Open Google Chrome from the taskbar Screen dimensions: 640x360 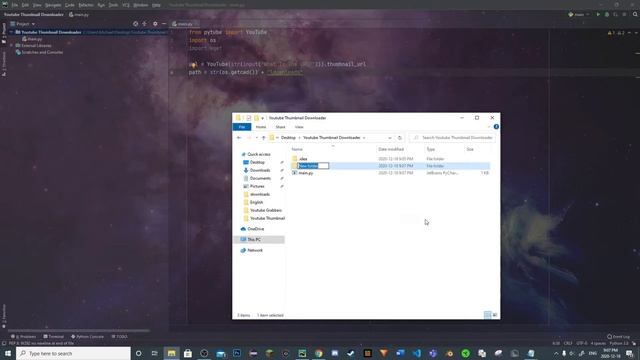318,353
